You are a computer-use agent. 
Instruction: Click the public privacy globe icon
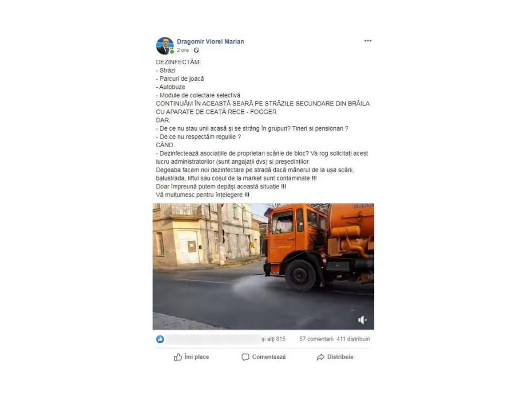coord(196,51)
